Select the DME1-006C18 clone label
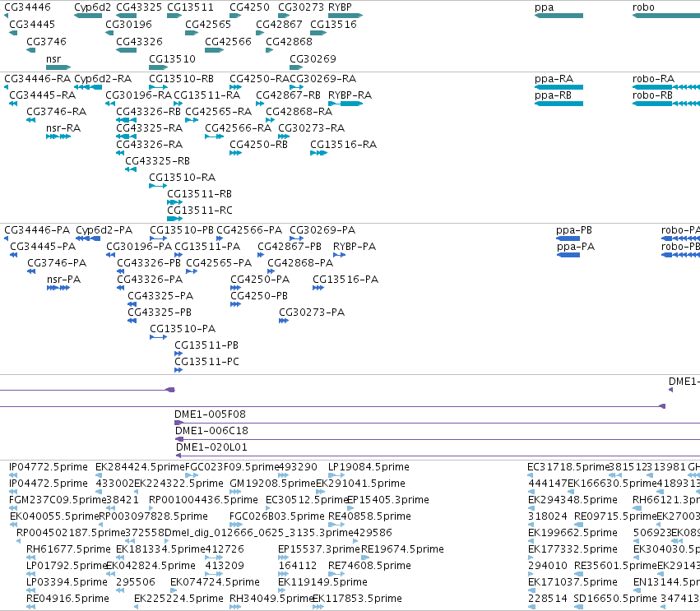 tap(211, 431)
